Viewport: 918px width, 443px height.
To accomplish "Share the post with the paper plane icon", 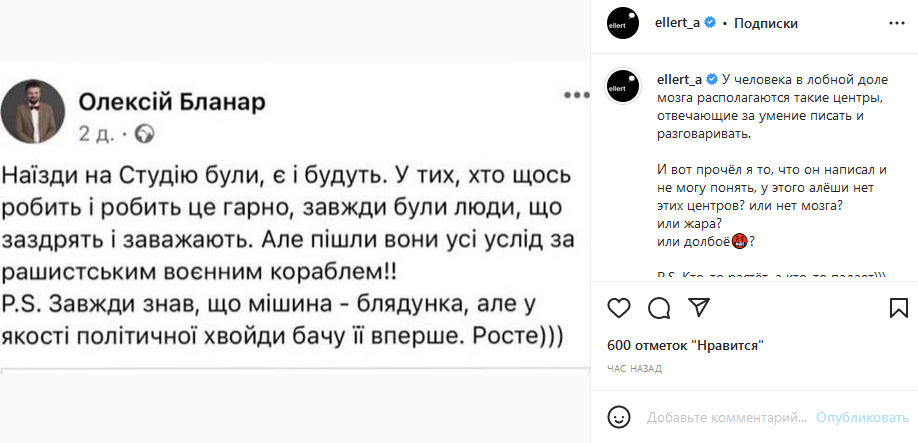I will coord(697,308).
